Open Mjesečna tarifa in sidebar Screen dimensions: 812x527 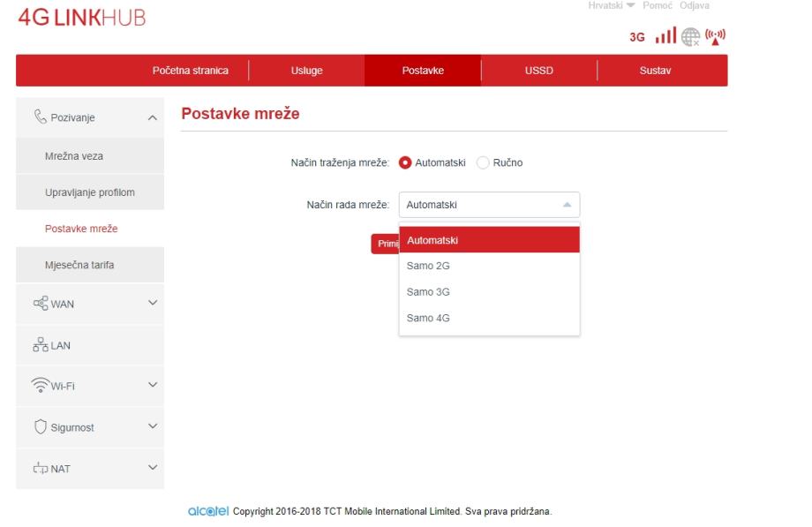[90, 265]
